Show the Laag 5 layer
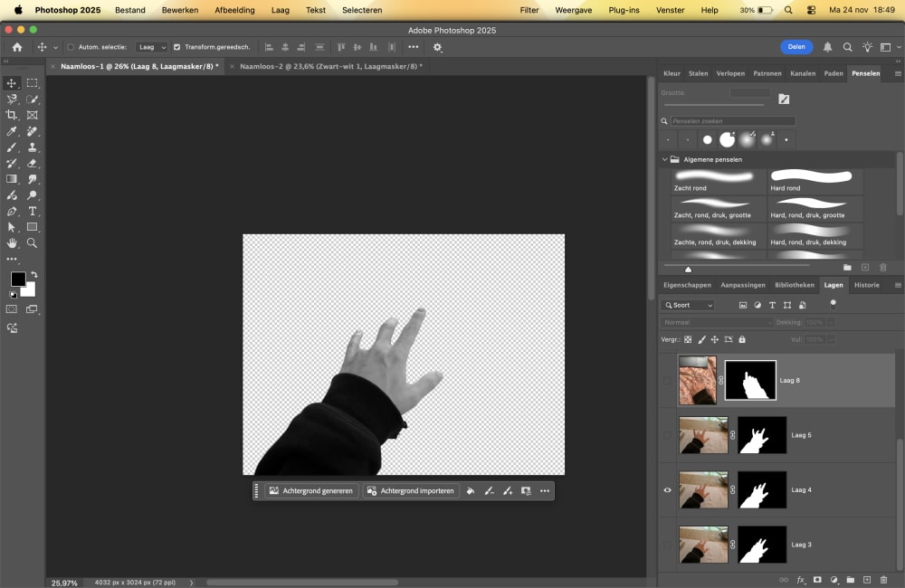Image resolution: width=905 pixels, height=588 pixels. pyautogui.click(x=667, y=435)
